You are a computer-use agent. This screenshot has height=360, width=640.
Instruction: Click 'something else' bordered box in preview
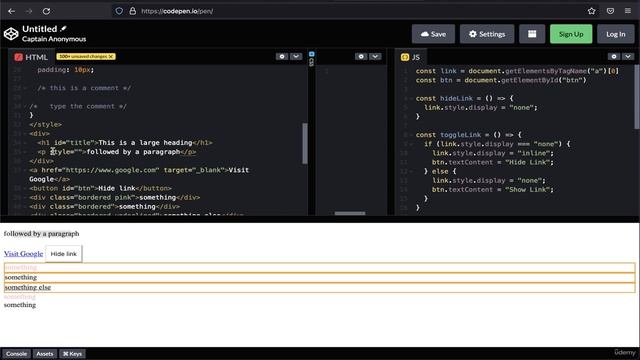(320, 287)
